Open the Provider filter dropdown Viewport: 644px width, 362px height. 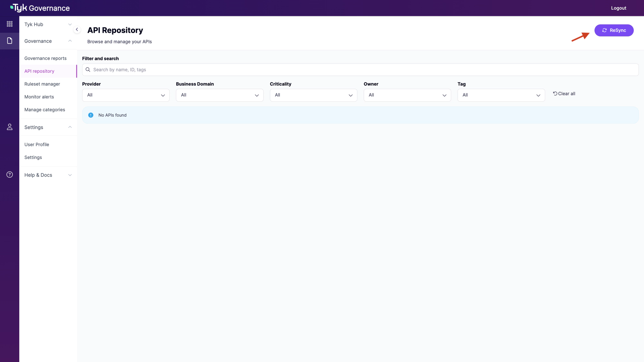pyautogui.click(x=126, y=95)
